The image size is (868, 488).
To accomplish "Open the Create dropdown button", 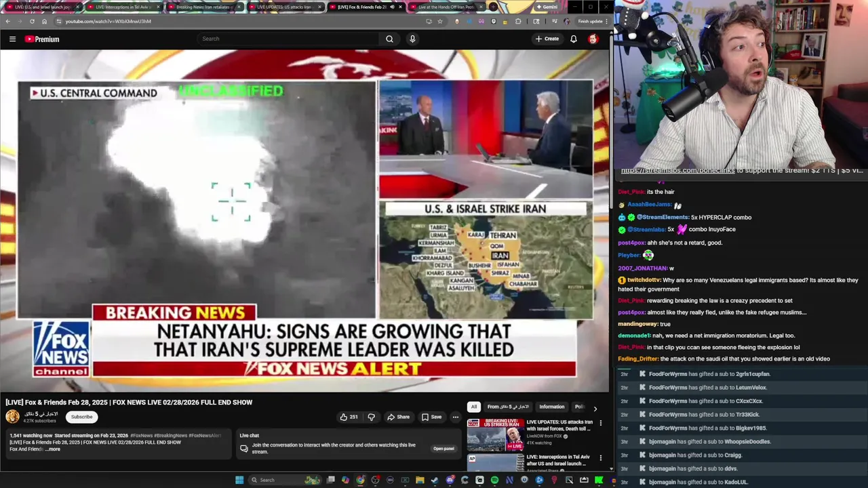I will 547,39.
